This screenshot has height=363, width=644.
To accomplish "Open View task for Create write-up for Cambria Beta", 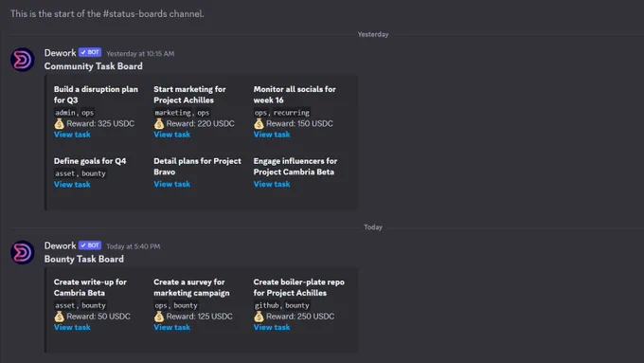I will [72, 327].
